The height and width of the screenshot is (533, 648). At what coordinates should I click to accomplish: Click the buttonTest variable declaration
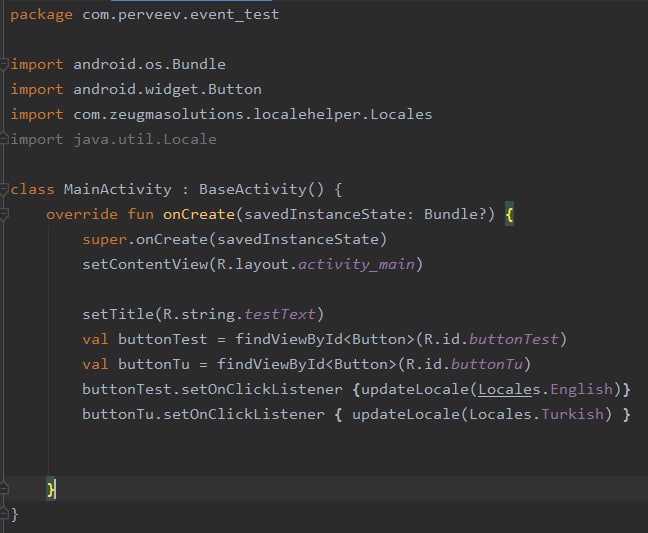point(162,340)
